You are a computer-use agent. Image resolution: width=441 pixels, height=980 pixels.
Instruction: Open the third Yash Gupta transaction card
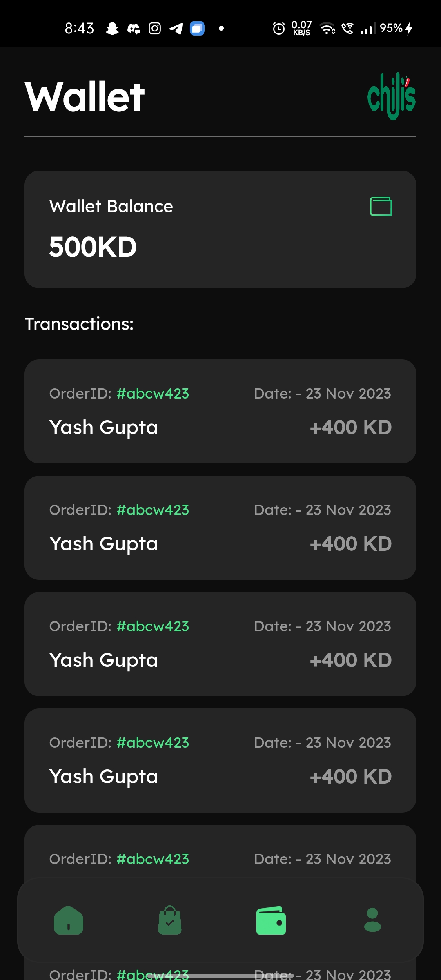220,644
